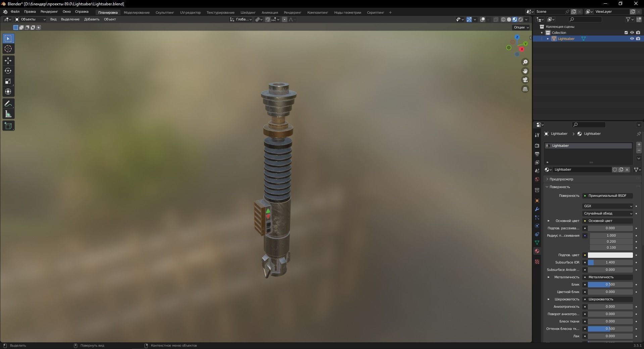Adjust the Subsurface IOR 1.400 slider
The height and width of the screenshot is (349, 644).
610,263
